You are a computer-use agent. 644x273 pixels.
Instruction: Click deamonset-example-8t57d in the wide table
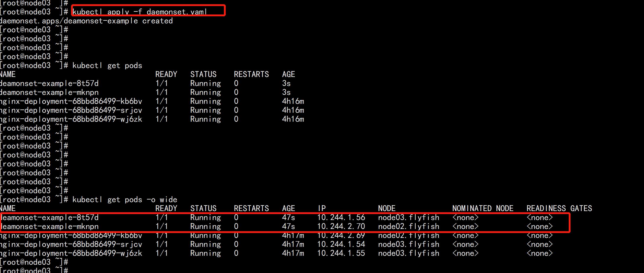(50, 217)
